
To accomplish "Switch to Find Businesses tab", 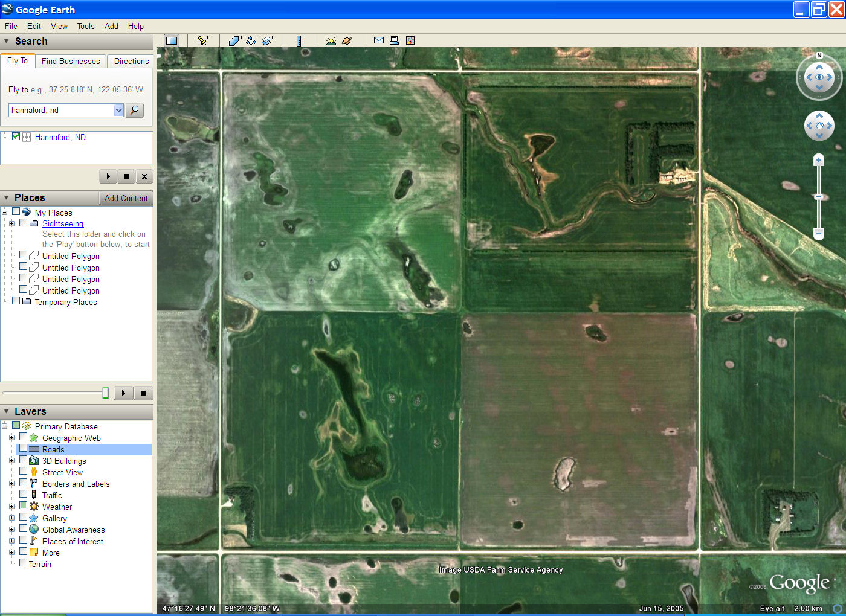I will [x=71, y=61].
